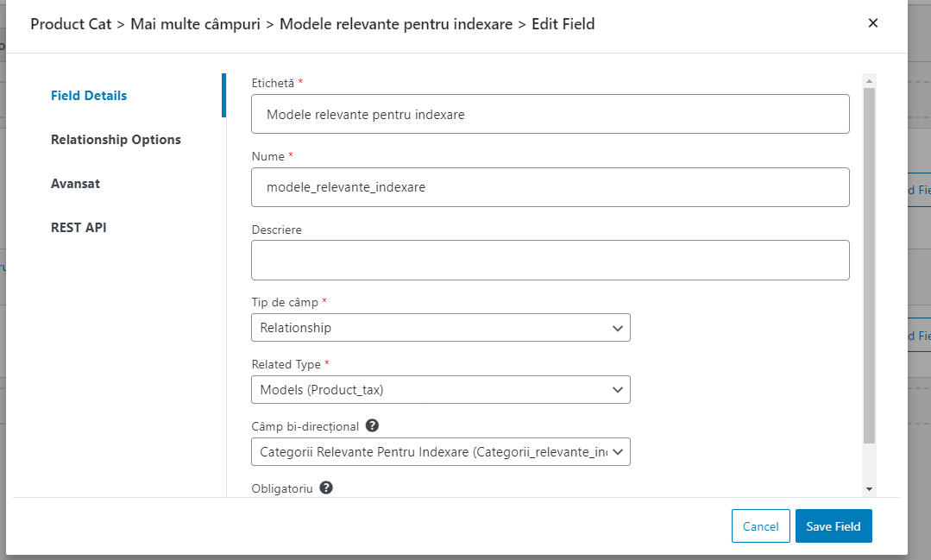Click the Obligatoriu help question icon

click(326, 488)
